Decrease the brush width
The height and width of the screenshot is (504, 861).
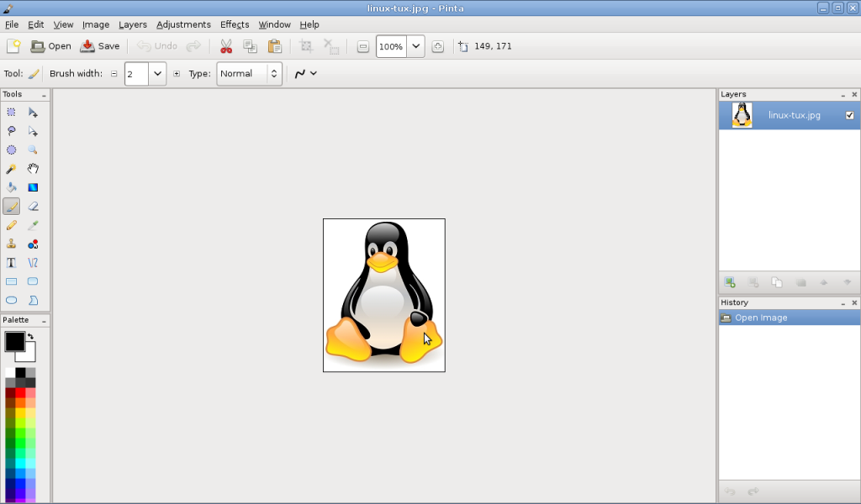coord(114,73)
